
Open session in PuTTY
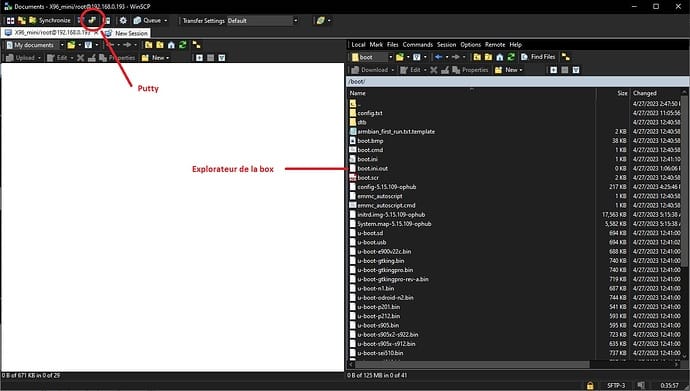tap(92, 20)
